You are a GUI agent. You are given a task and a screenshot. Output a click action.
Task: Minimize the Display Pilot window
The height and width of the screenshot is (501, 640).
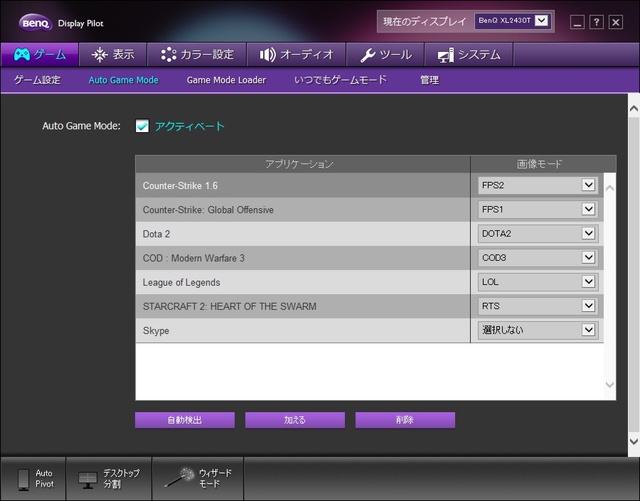577,22
